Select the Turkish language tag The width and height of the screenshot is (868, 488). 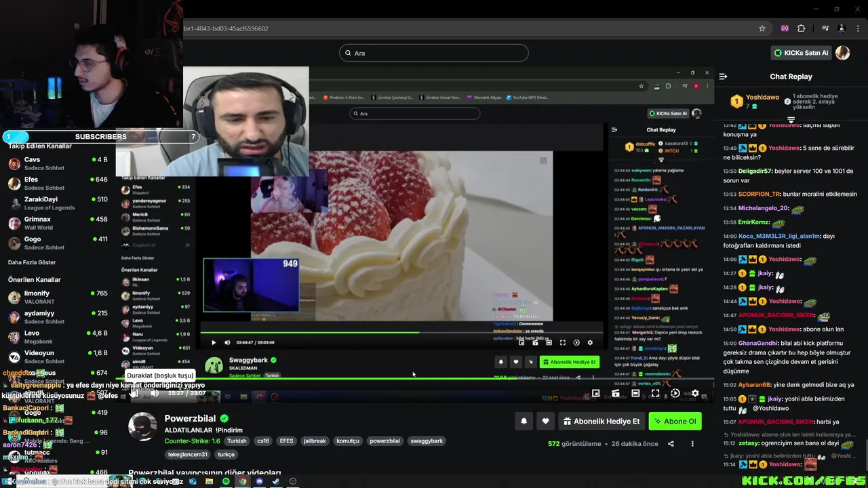237,441
